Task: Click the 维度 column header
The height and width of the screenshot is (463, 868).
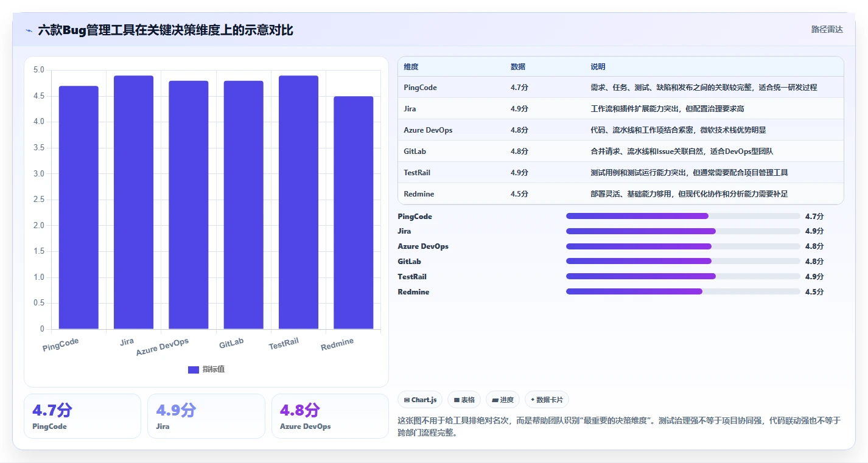Action: tap(411, 67)
